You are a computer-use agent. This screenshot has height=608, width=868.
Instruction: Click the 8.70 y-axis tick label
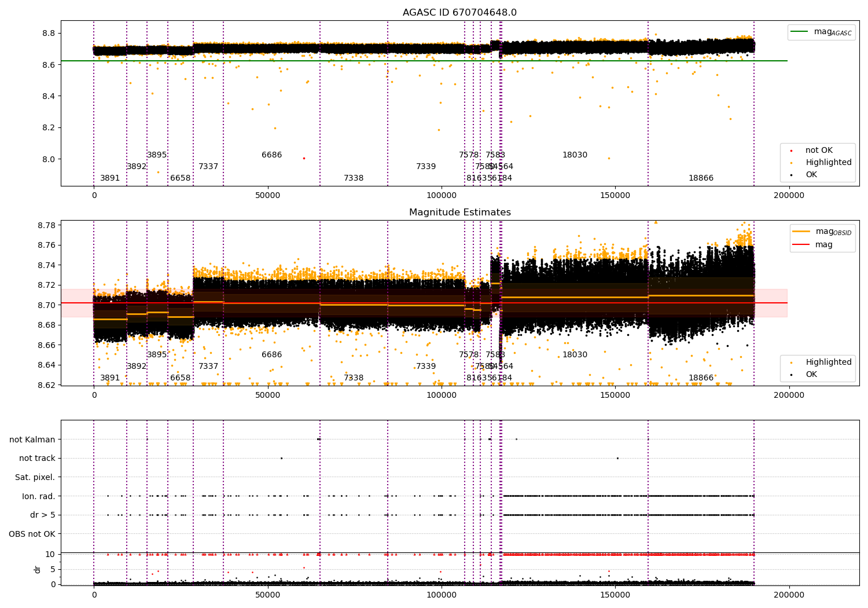(x=46, y=305)
